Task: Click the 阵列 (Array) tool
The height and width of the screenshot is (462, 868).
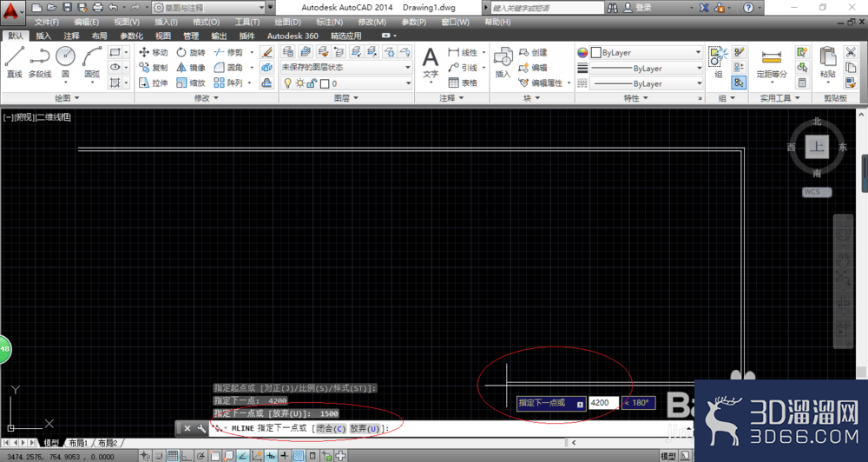Action: (228, 82)
